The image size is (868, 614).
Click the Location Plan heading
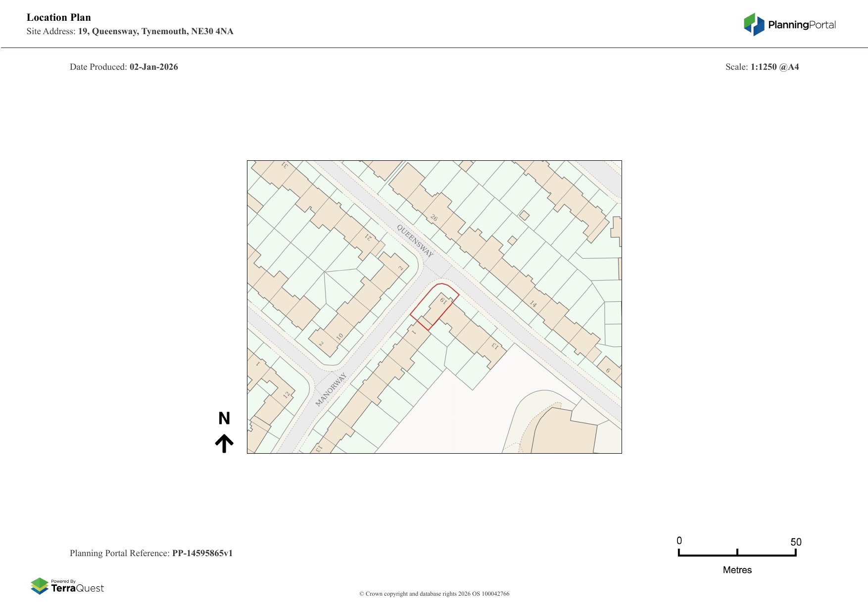click(x=59, y=17)
